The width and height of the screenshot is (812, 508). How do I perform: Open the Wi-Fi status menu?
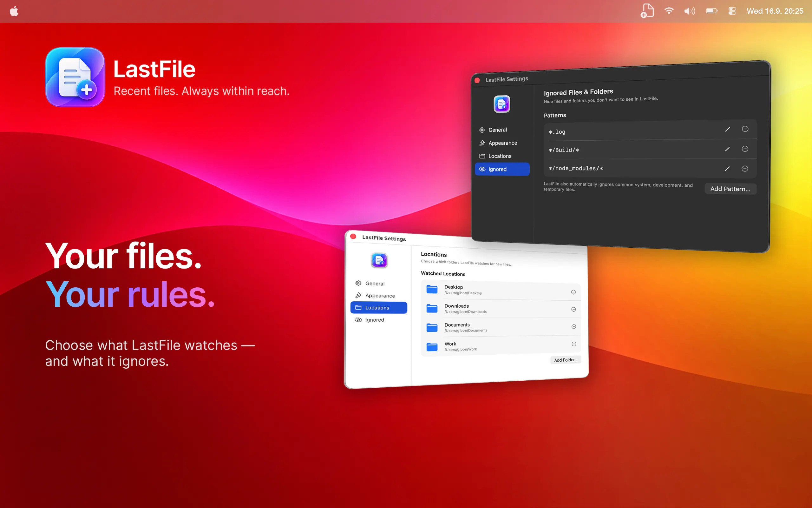(669, 11)
